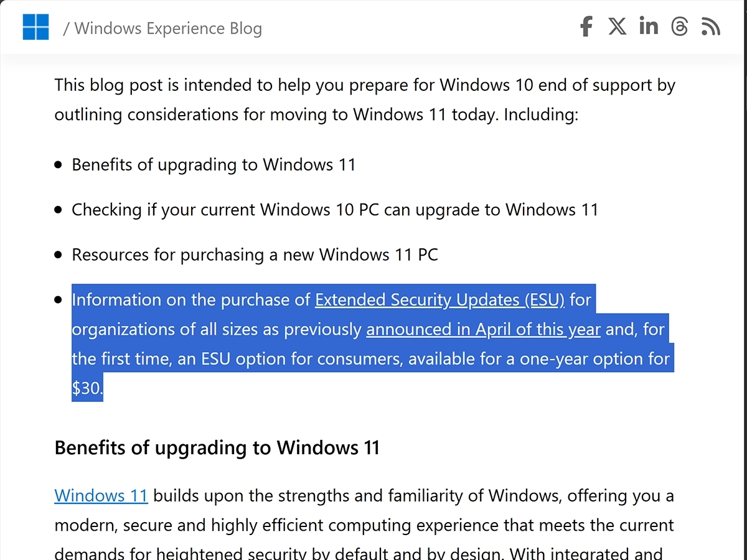
Task: Open the RSS feed icon
Action: [x=711, y=27]
